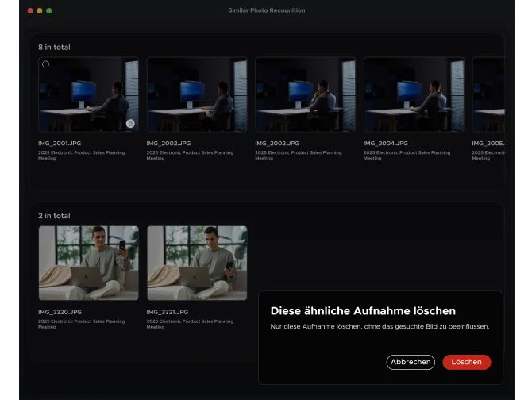This screenshot has height=400, width=532.
Task: Click the IMG_2004.JPG file name
Action: 385,144
